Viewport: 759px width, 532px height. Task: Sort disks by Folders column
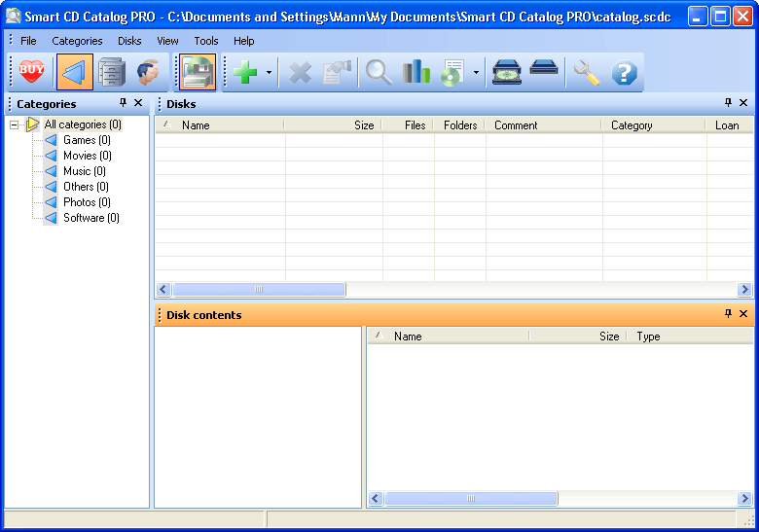(x=459, y=125)
